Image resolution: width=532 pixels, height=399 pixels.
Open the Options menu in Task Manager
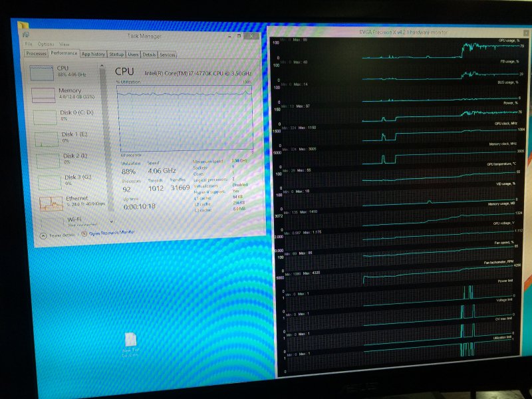tap(46, 44)
